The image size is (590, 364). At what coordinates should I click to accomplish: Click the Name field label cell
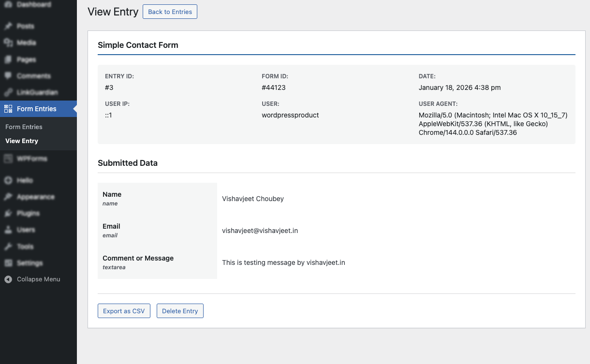157,199
